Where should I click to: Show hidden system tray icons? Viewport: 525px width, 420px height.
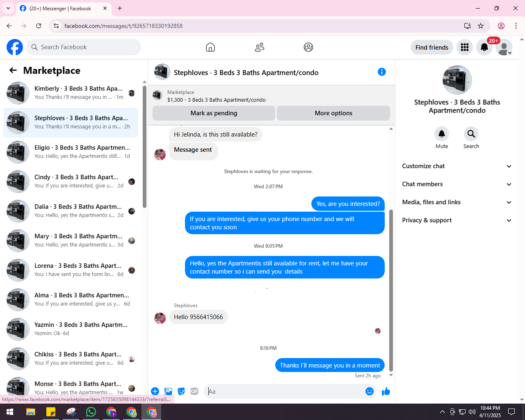(442, 412)
